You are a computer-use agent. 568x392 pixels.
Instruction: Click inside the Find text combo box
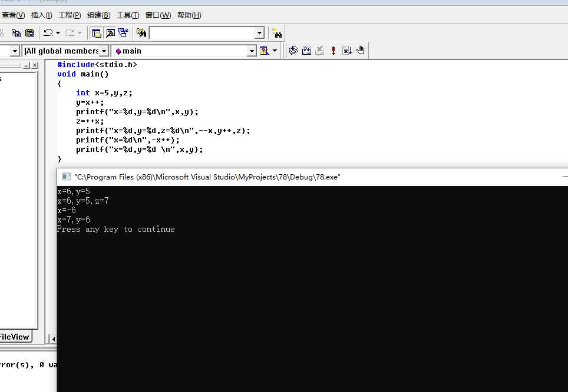point(202,34)
